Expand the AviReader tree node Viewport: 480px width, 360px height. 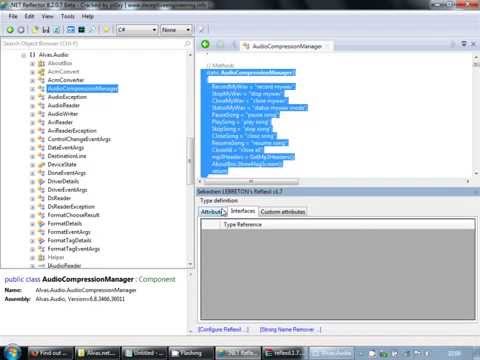(32, 123)
